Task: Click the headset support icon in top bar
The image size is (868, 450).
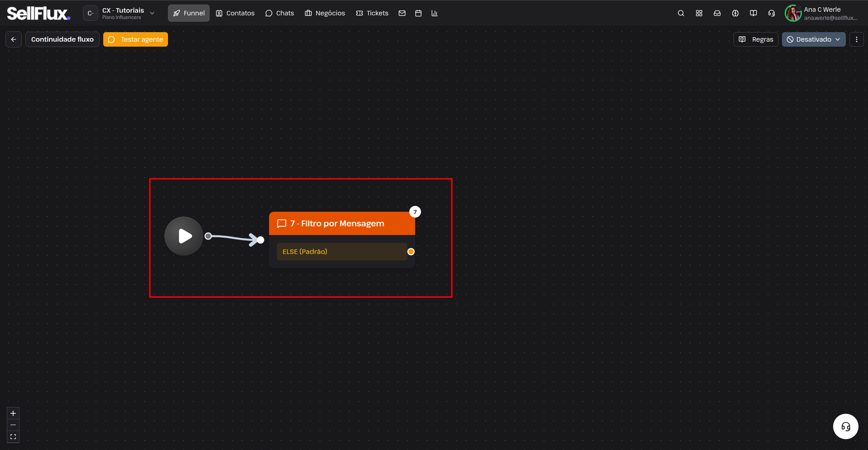Action: coord(771,13)
